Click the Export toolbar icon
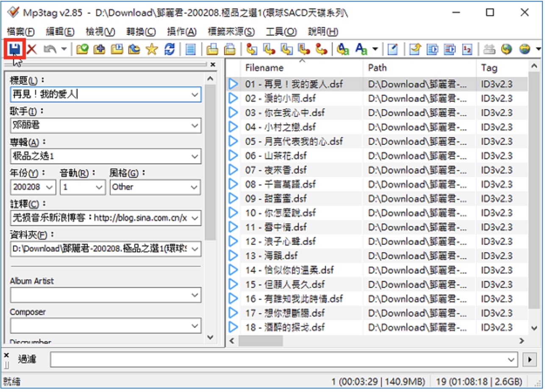 tap(414, 49)
